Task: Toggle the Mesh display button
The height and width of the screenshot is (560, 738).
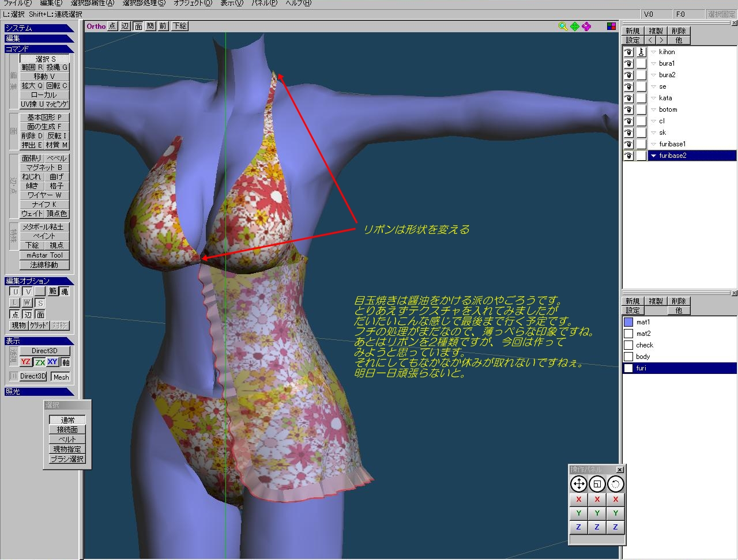Action: click(61, 377)
